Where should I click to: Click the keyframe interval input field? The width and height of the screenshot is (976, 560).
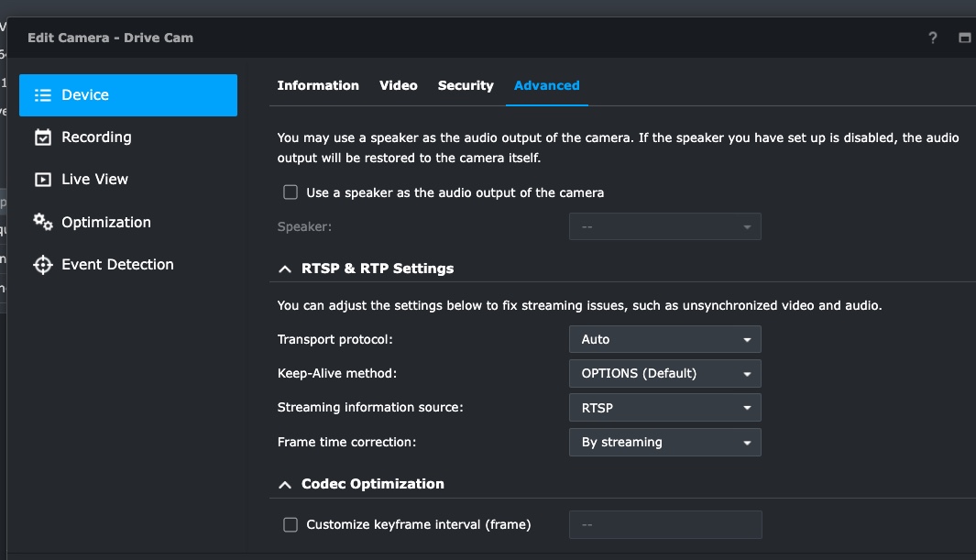[x=664, y=525]
